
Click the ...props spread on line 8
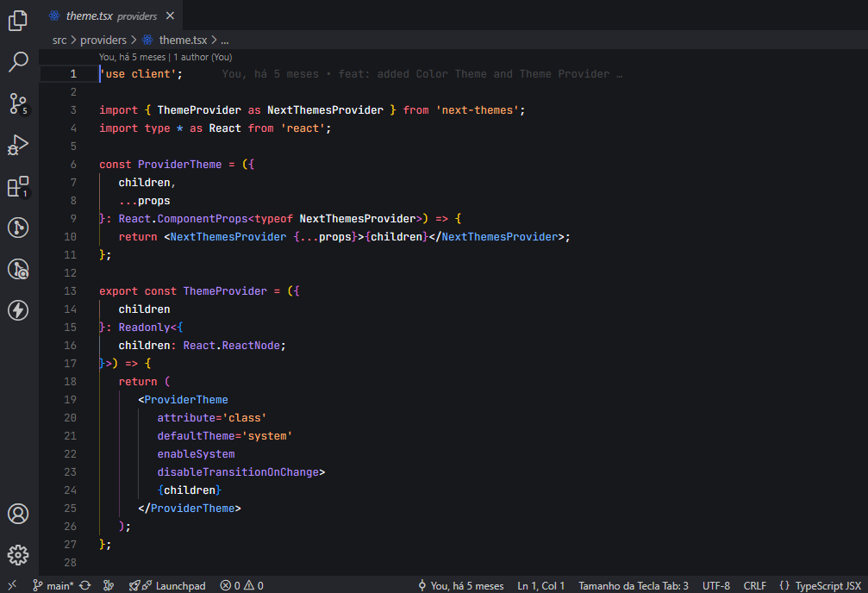point(144,201)
